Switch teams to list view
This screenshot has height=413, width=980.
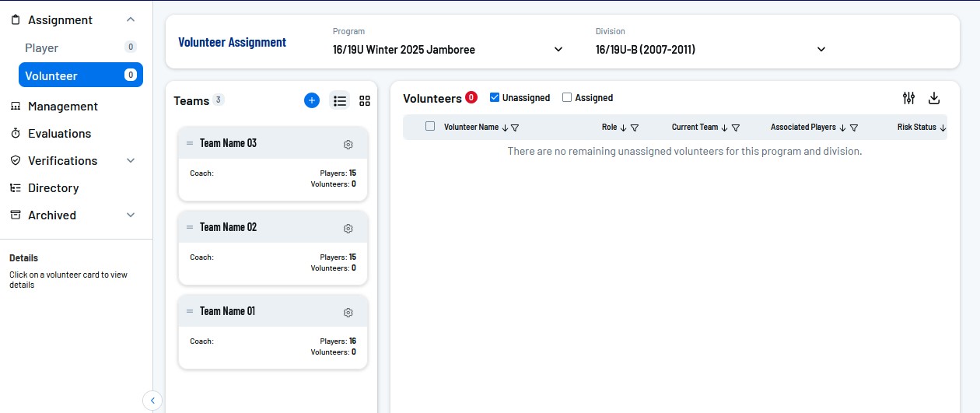coord(340,100)
